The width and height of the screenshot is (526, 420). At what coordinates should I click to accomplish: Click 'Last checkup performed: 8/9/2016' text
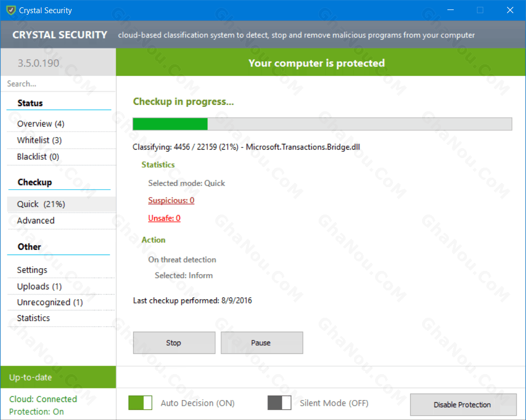tap(192, 300)
